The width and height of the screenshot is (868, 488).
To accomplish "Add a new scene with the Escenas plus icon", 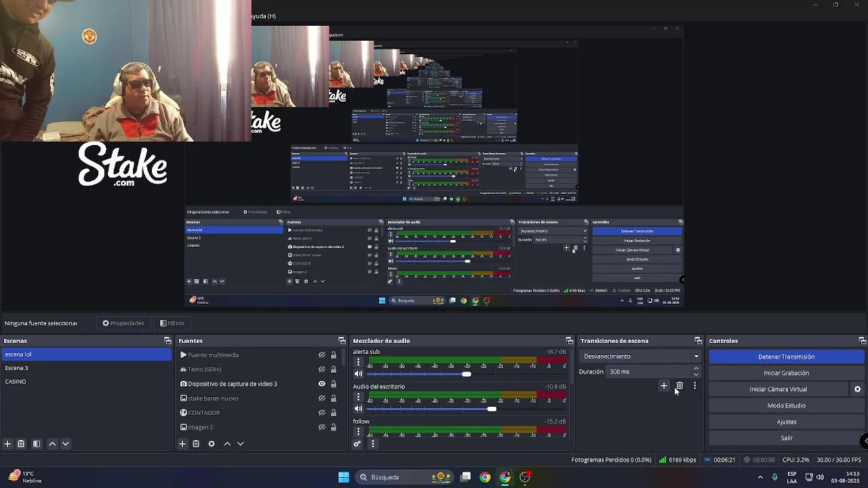I will 7,444.
